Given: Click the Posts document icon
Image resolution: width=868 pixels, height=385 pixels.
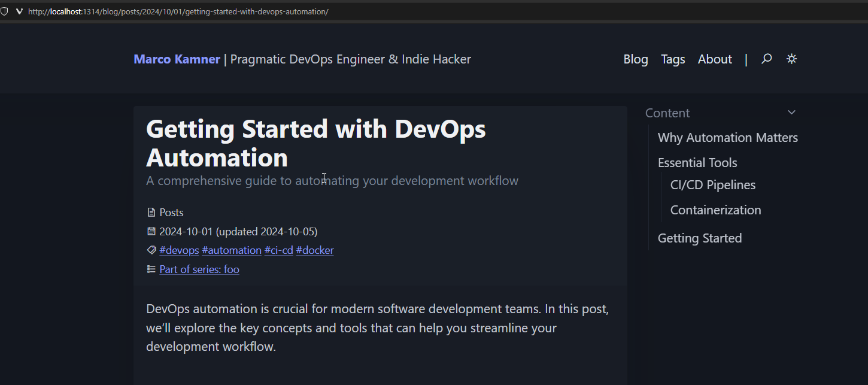Looking at the screenshot, I should (151, 213).
